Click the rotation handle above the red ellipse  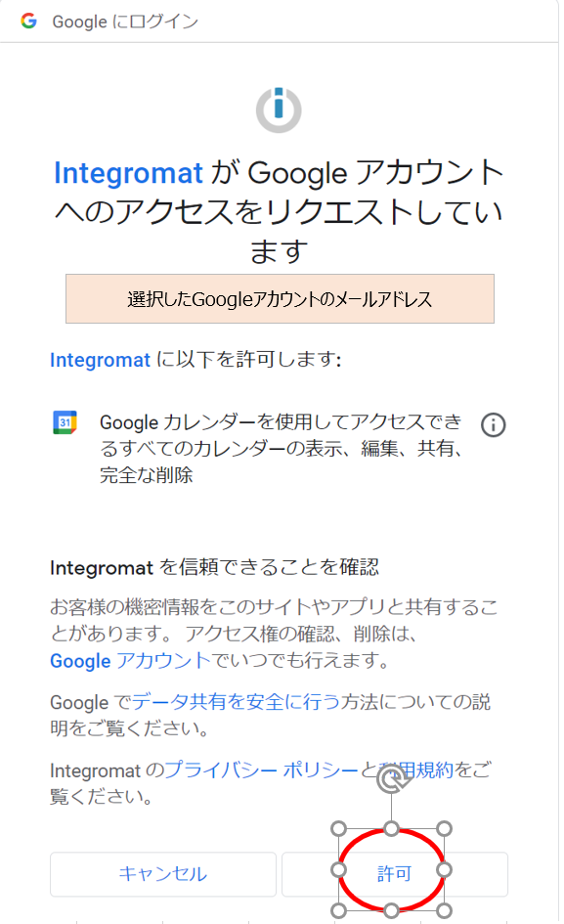[x=391, y=779]
